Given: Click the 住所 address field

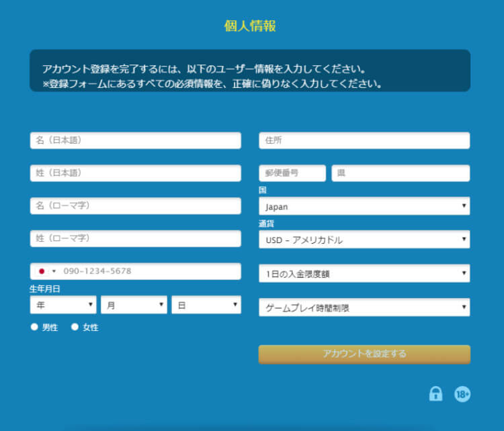Looking at the screenshot, I should (x=364, y=140).
